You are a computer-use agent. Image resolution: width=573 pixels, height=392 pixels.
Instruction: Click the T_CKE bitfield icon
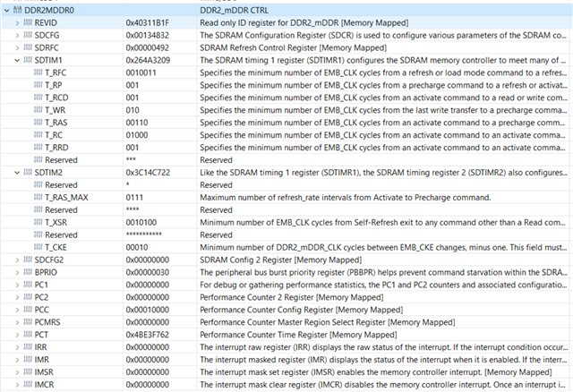(38, 247)
